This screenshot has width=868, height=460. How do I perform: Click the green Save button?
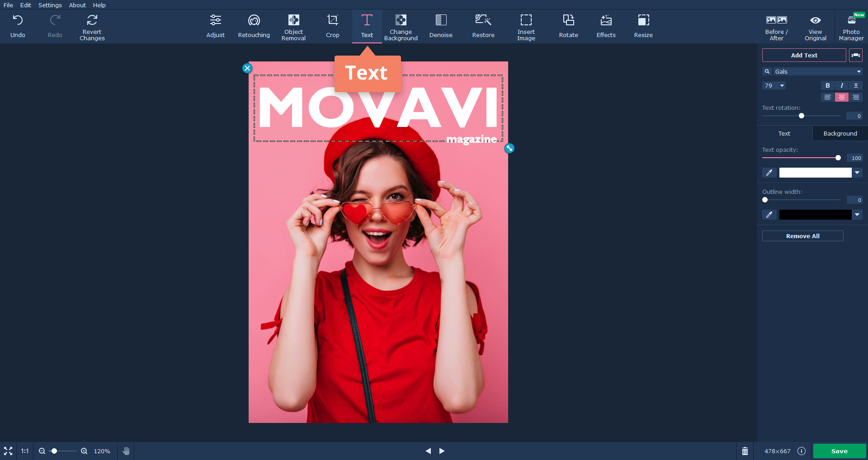pos(840,451)
